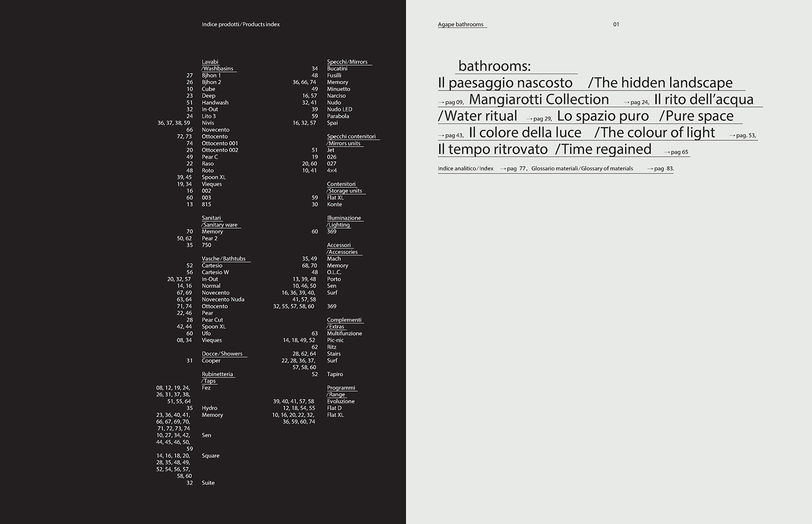Select the 'Roto' washbasin entry
Viewport: 812px width, 524px height.
[x=207, y=170]
